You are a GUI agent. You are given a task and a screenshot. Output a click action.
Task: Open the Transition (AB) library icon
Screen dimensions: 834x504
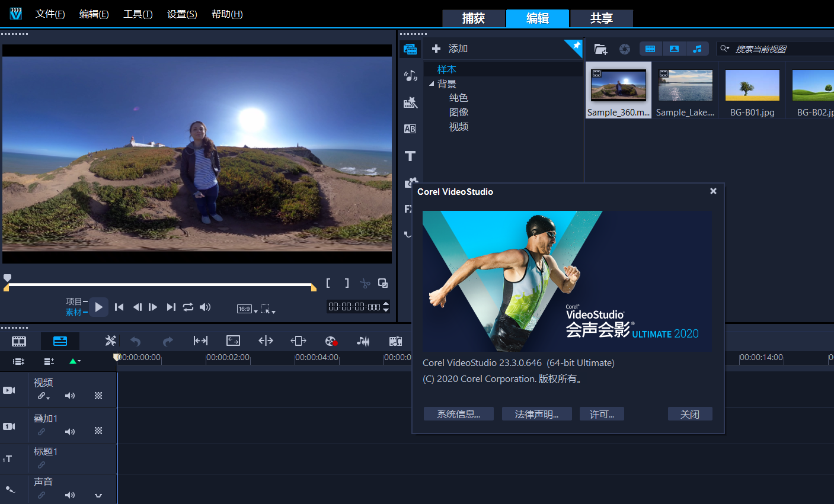click(410, 129)
